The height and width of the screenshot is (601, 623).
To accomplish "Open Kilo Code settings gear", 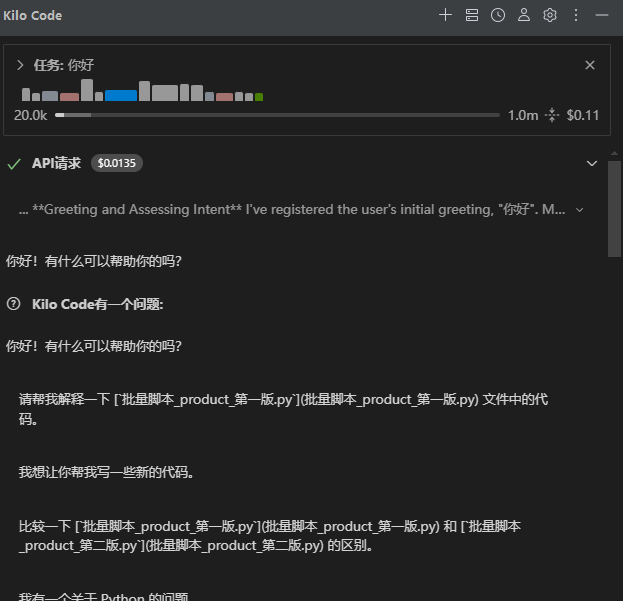I will point(550,15).
